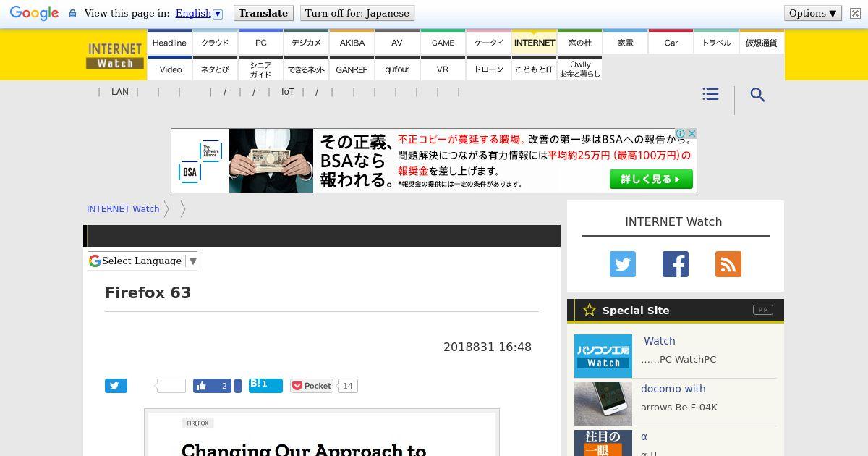This screenshot has height=456, width=868.
Task: Go to the GANREF tab
Action: (352, 69)
